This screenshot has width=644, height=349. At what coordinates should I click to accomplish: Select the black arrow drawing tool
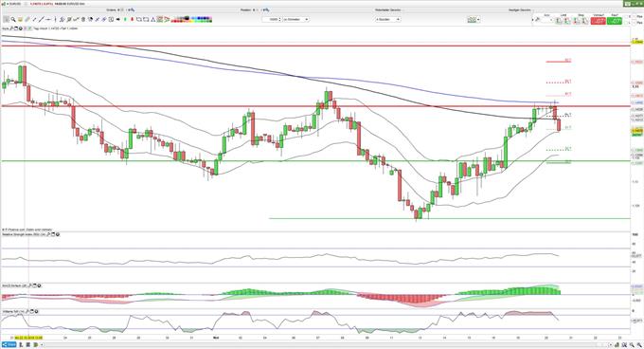[x=117, y=19]
